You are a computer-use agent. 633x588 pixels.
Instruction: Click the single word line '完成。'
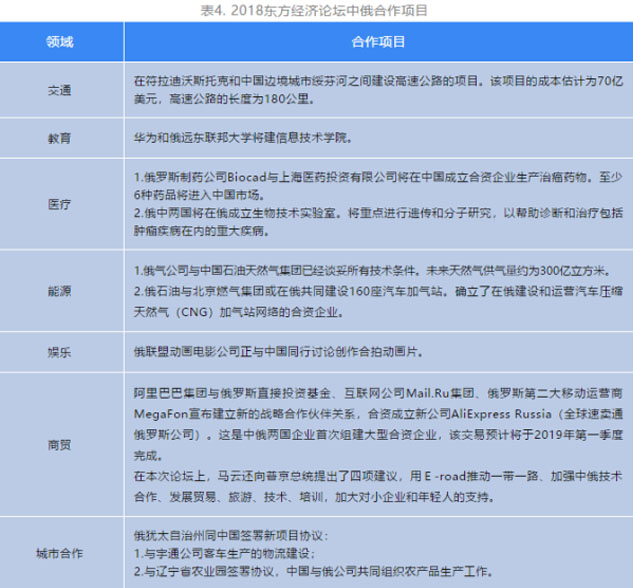[149, 456]
